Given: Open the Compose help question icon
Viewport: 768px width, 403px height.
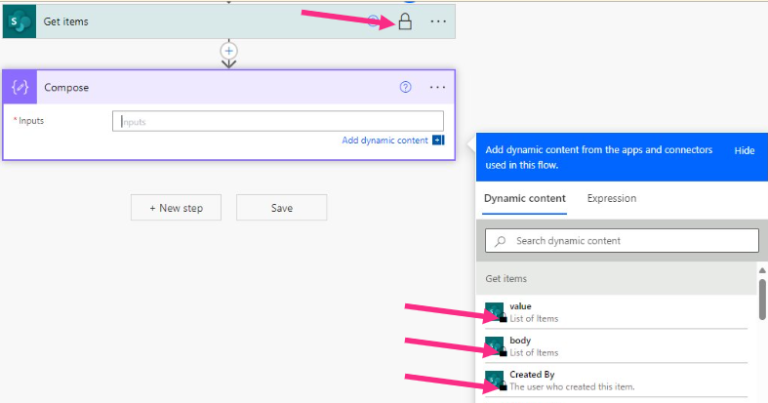Looking at the screenshot, I should 405,87.
